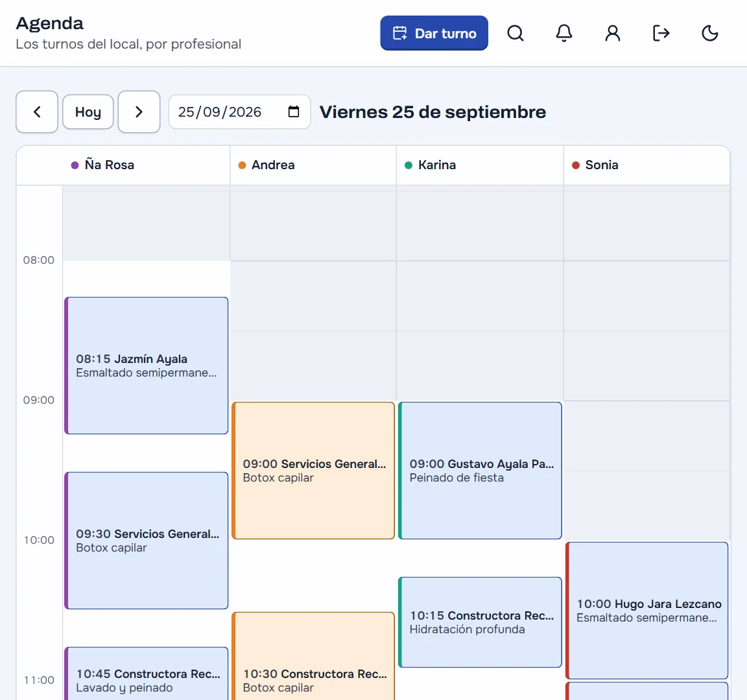Select the Sonia column header
This screenshot has height=700, width=747.
point(647,165)
